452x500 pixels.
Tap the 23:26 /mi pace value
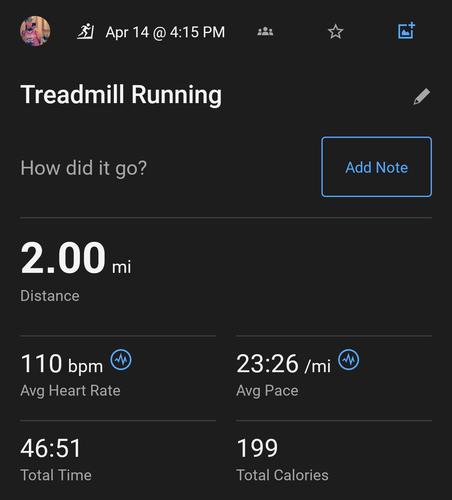tap(284, 363)
